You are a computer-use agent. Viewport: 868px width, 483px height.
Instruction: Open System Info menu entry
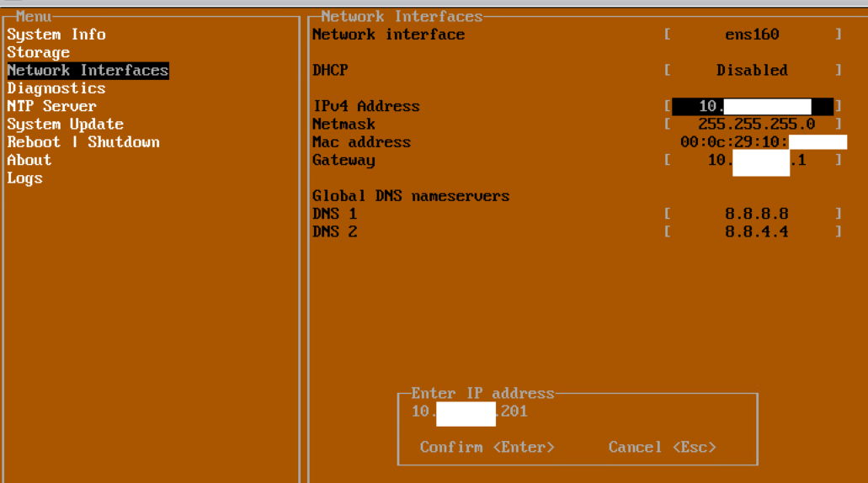click(56, 34)
